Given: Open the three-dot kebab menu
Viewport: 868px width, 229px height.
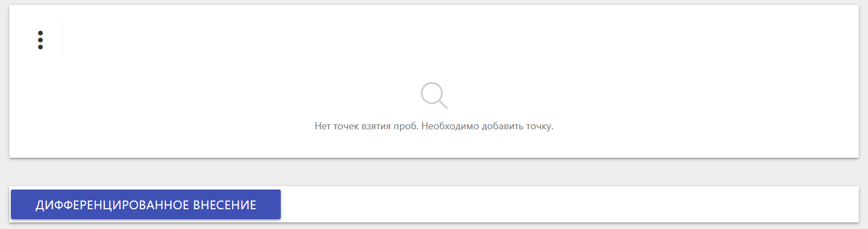Looking at the screenshot, I should tap(40, 40).
